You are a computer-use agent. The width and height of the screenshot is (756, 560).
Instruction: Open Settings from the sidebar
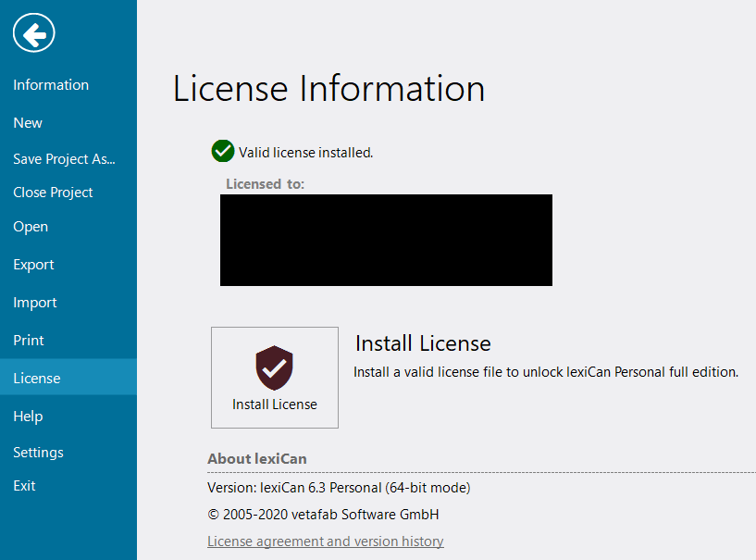click(38, 453)
